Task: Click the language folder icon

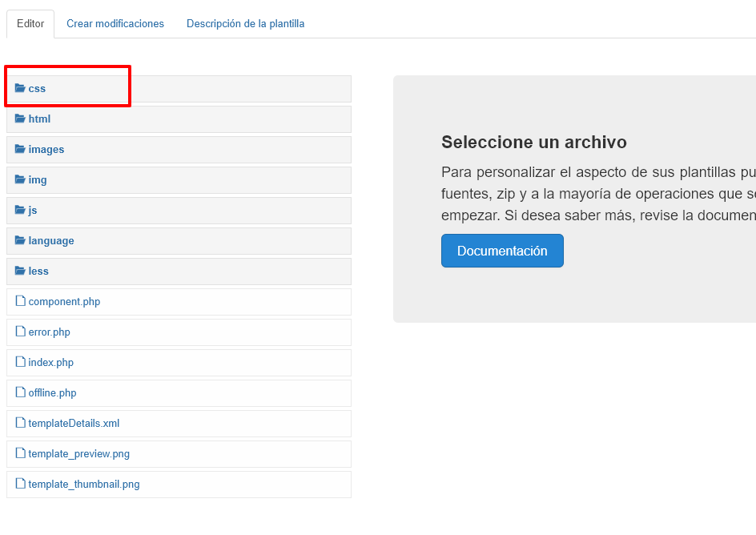Action: pos(20,240)
